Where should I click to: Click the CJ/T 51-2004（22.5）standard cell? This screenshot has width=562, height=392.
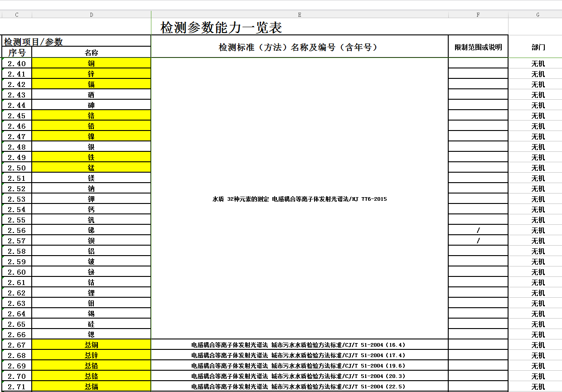click(300, 386)
